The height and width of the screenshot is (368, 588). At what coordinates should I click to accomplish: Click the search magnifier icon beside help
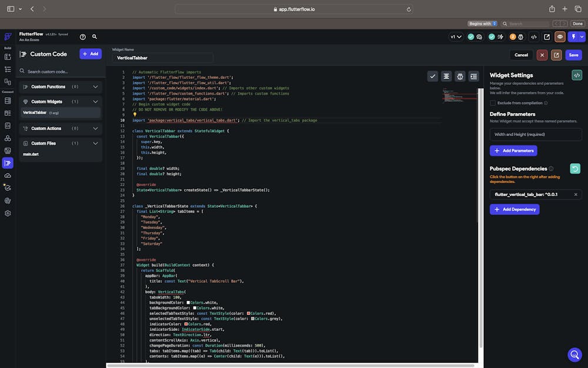(x=95, y=37)
